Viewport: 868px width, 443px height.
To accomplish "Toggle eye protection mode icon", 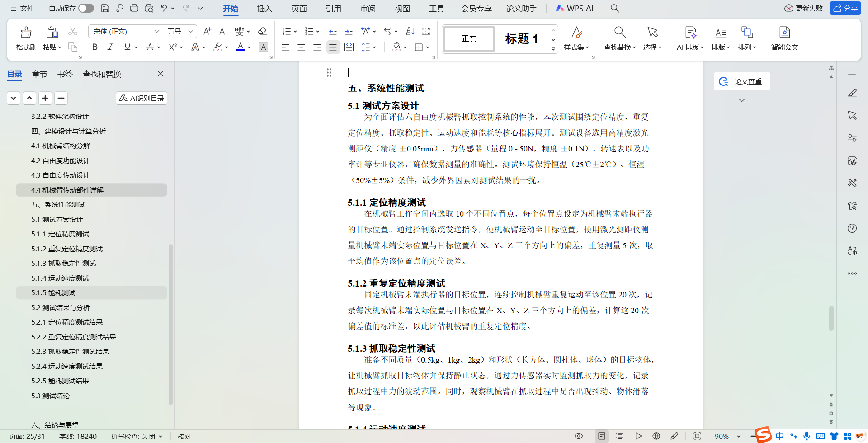I will pyautogui.click(x=579, y=436).
